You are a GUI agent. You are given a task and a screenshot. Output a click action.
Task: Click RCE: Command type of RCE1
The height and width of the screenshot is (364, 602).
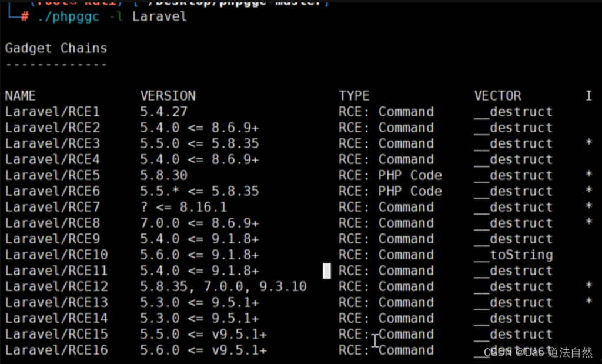[386, 112]
